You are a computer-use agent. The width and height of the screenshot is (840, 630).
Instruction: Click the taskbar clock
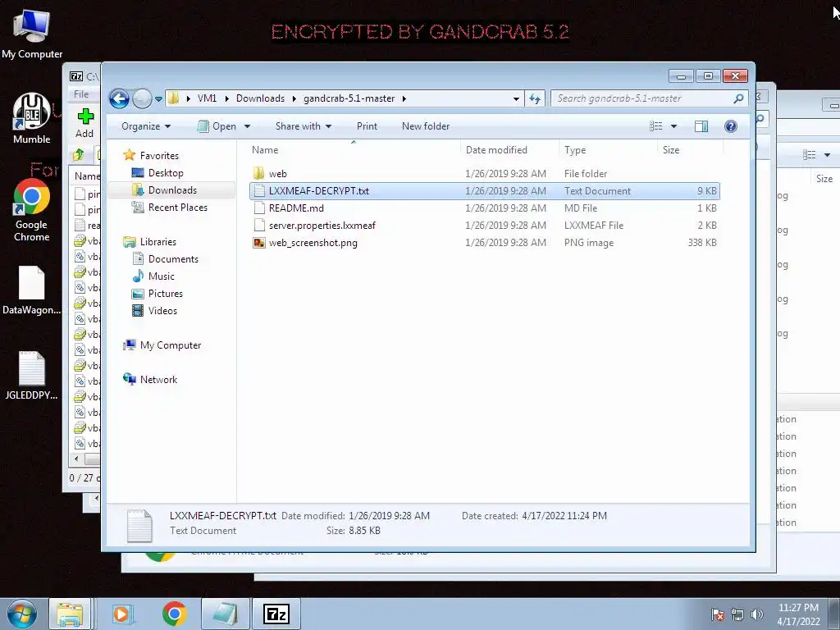(798, 614)
